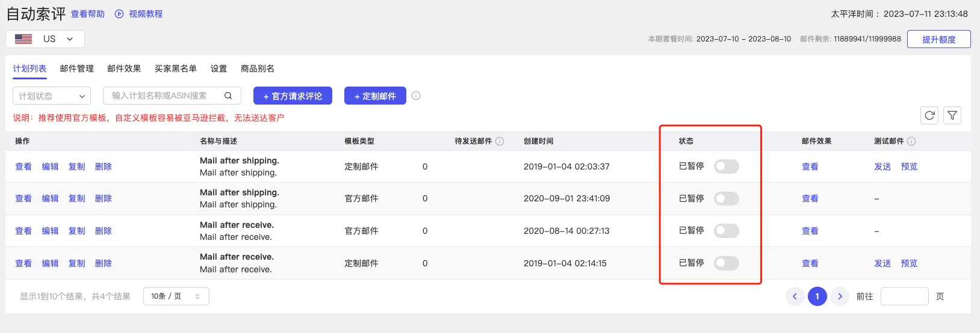Toggle status switch for 2020-08-14 00:27:13 plan

click(727, 231)
